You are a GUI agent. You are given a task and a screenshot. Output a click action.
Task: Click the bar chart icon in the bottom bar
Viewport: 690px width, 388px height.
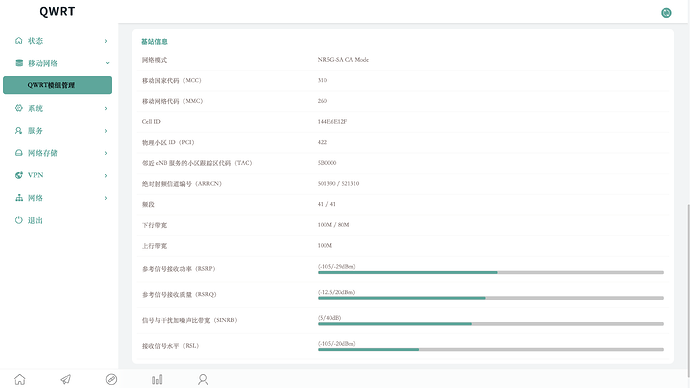157,379
